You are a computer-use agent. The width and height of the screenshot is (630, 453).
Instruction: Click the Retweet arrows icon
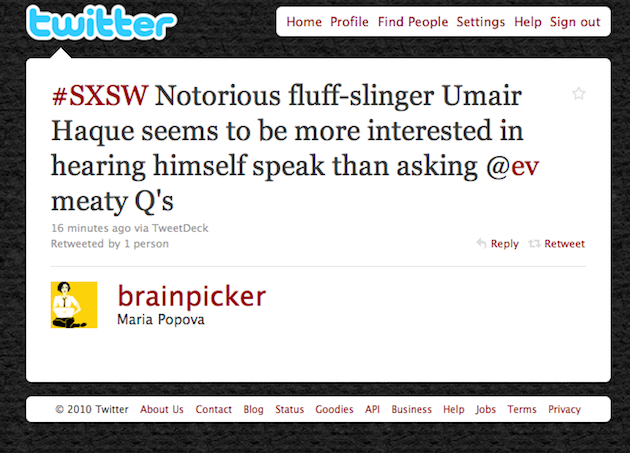[x=534, y=243]
